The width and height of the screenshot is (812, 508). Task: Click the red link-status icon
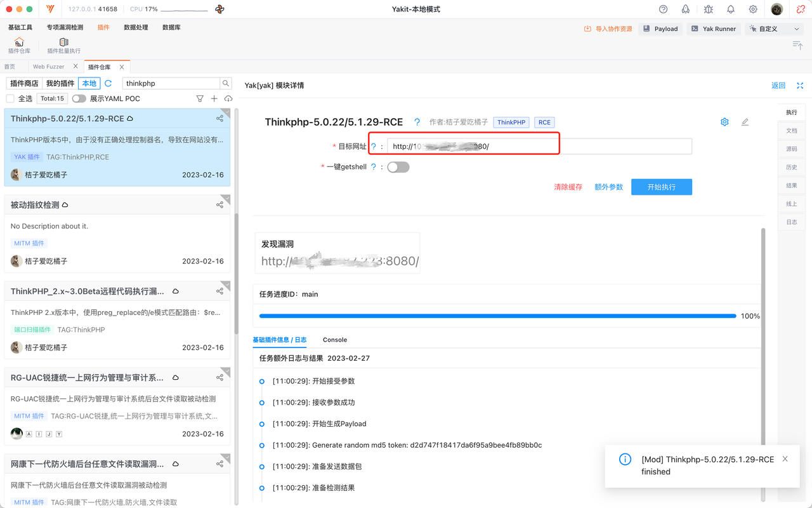[801, 10]
